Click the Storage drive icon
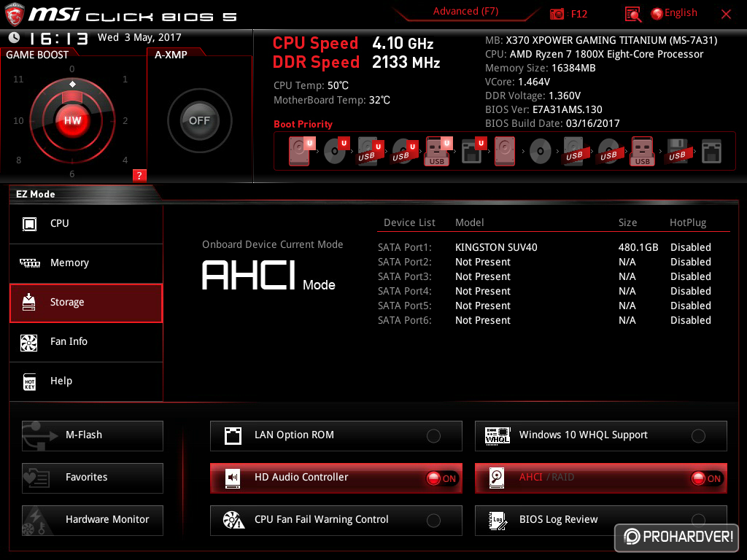Screen dimensions: 747x560 click(29, 302)
